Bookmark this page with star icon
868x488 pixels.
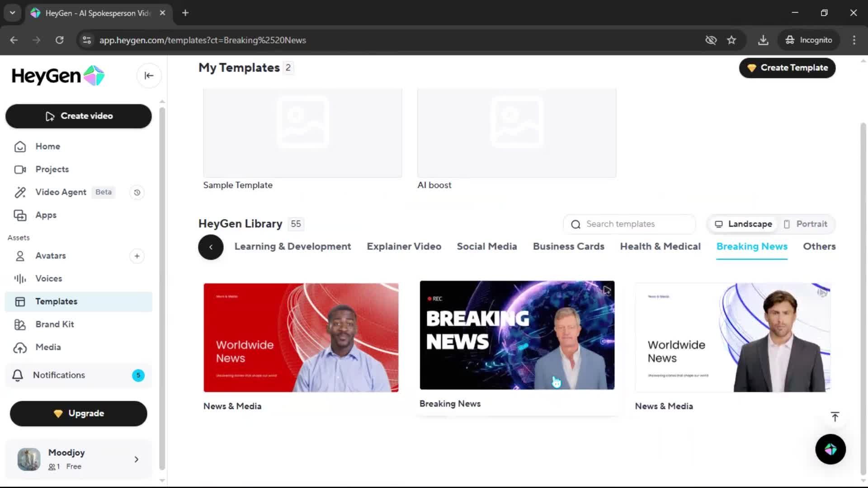731,40
